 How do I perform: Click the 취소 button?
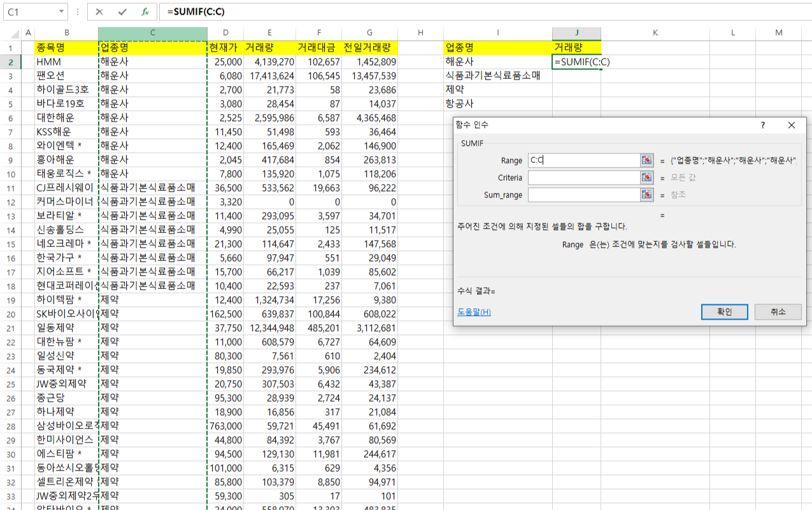click(778, 312)
